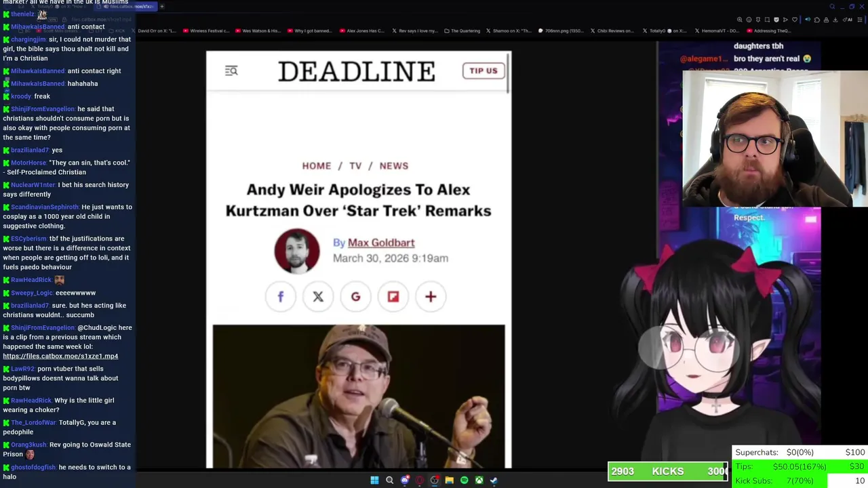
Task: Click Max Goldbart's author photo
Action: pyautogui.click(x=297, y=251)
